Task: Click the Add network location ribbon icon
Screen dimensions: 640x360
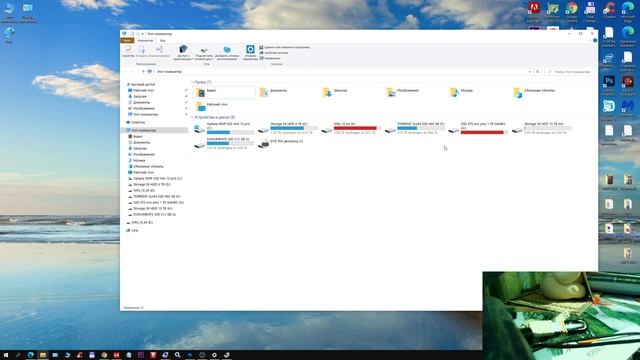Action: coord(227,50)
